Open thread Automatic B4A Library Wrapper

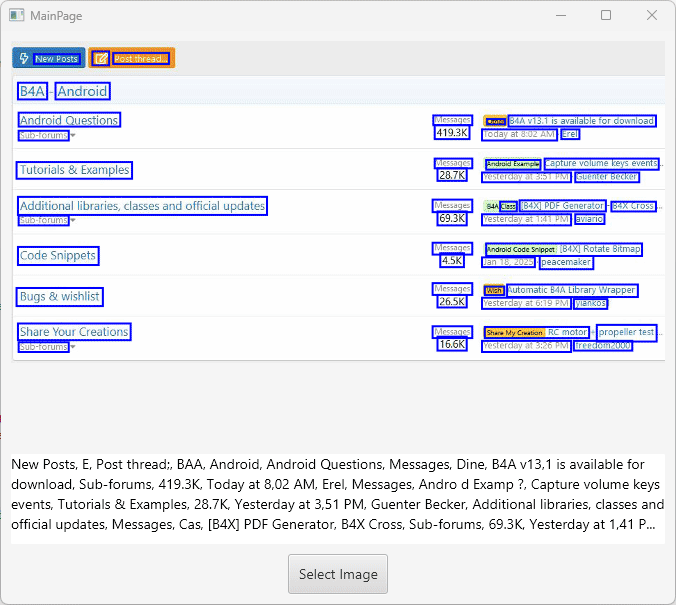tap(572, 290)
